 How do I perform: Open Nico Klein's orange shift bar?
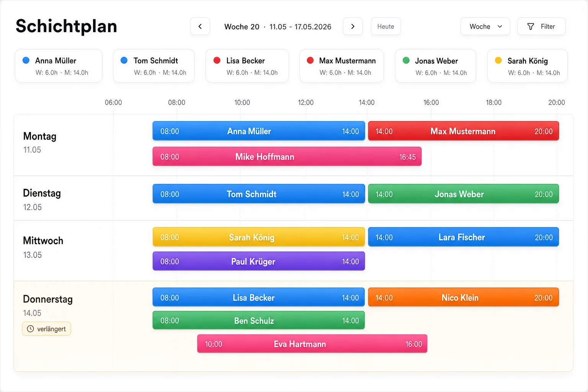[x=464, y=297]
